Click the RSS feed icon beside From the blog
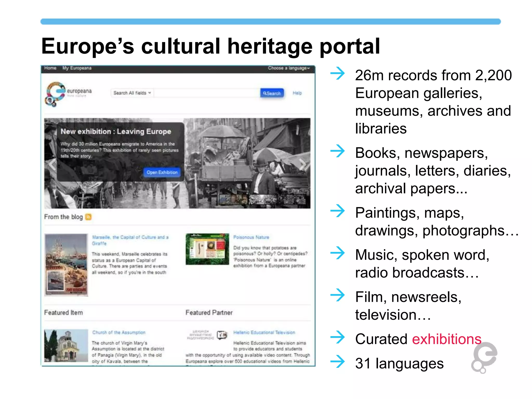This screenshot has width=532, height=399. (88, 217)
